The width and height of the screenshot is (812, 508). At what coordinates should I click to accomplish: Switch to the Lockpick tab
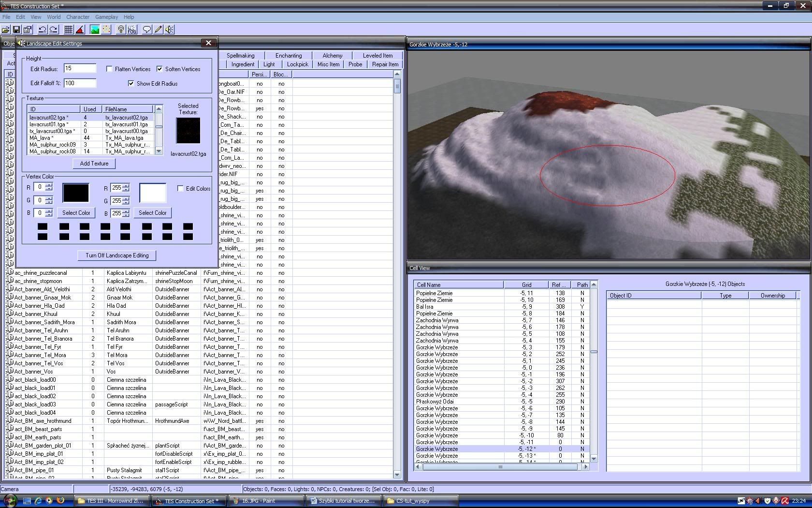point(298,64)
